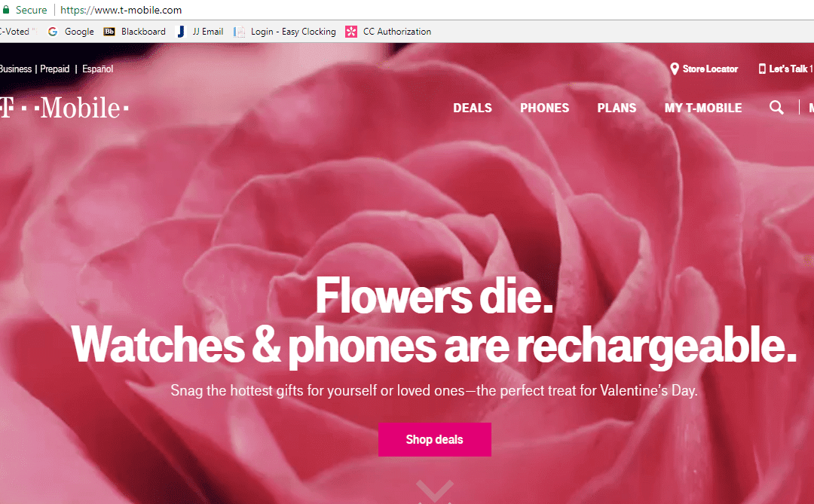814x504 pixels.
Task: Click the JJ Email bookmark icon
Action: tap(180, 32)
